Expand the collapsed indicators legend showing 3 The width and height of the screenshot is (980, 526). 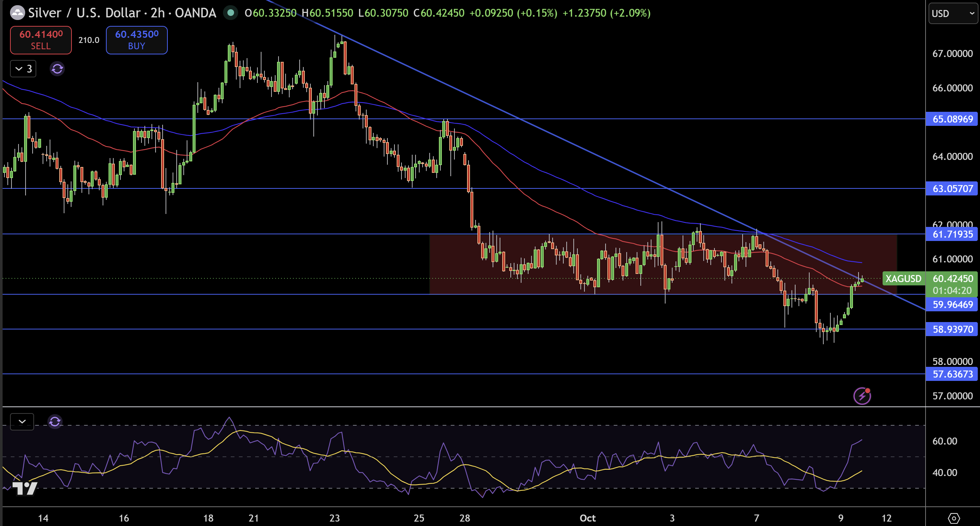pyautogui.click(x=23, y=69)
